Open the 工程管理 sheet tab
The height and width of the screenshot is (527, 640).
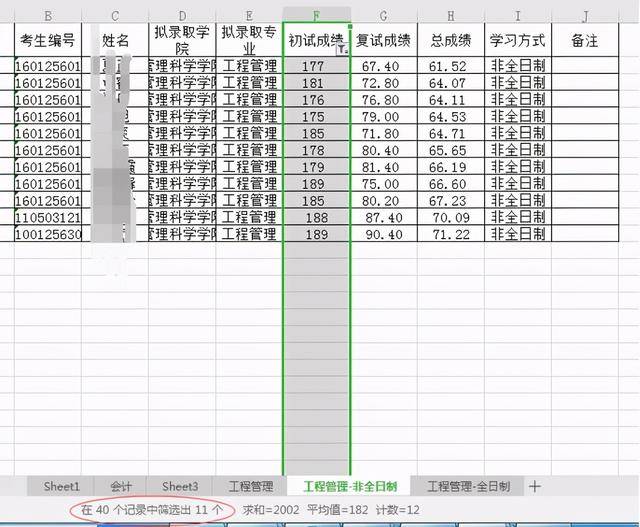pyautogui.click(x=250, y=486)
